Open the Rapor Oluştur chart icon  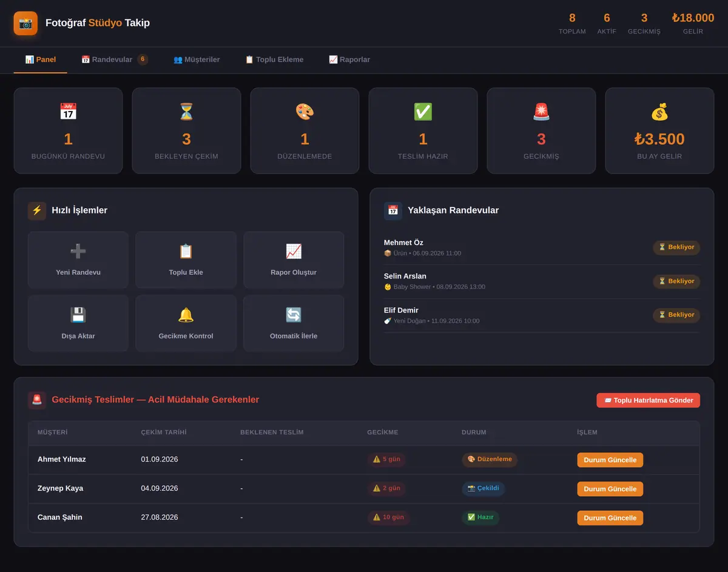point(294,251)
